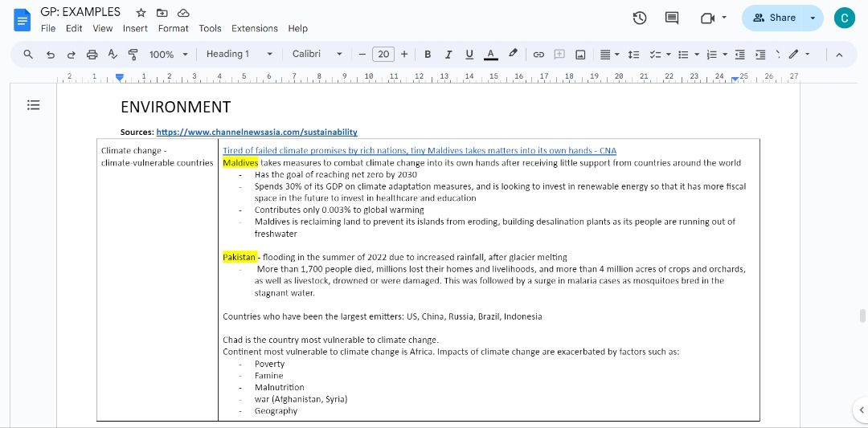Expand the 100% zoom dropdown
The image size is (868, 428).
click(168, 55)
